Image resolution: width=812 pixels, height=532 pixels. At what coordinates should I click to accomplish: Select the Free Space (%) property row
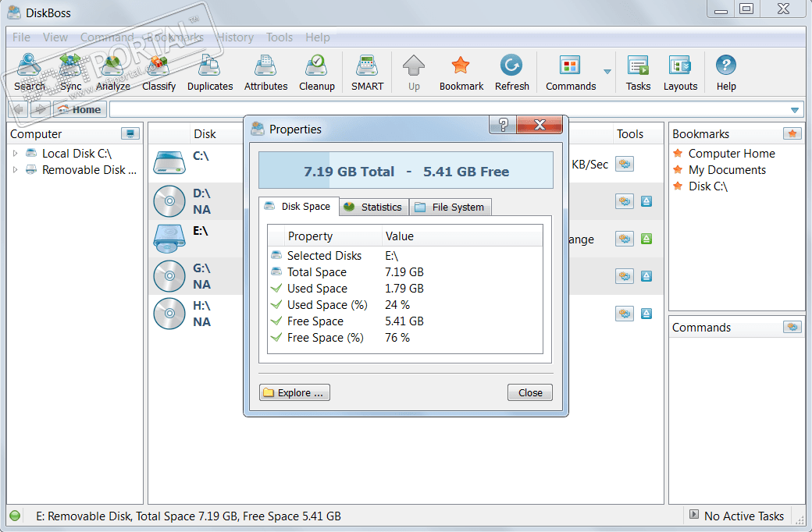(405, 338)
